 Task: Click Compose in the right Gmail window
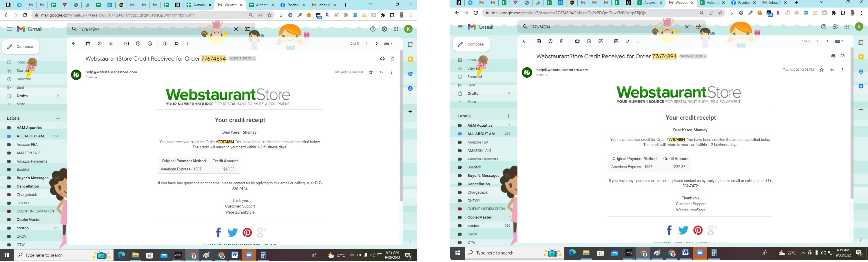coord(471,44)
